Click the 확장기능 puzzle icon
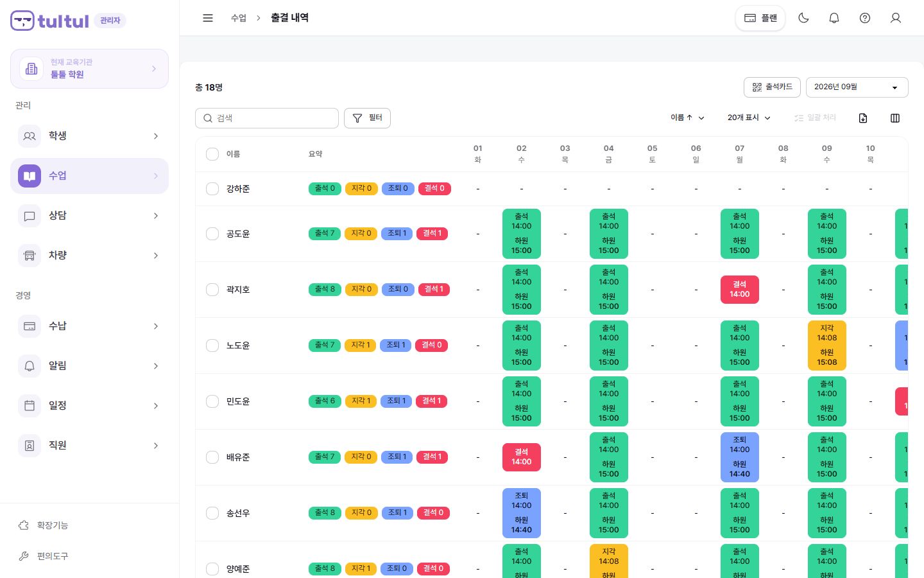 24,525
